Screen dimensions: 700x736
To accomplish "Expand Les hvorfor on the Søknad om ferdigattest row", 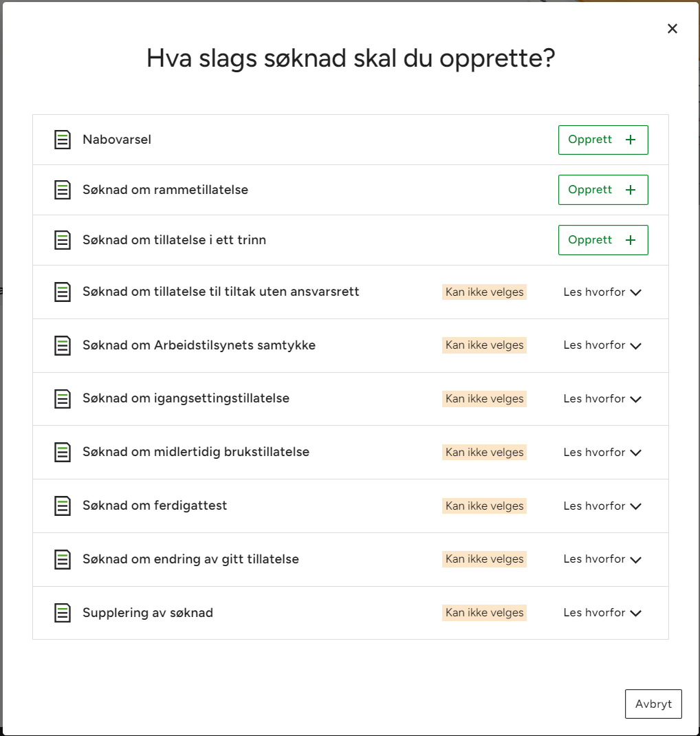I will tap(602, 506).
